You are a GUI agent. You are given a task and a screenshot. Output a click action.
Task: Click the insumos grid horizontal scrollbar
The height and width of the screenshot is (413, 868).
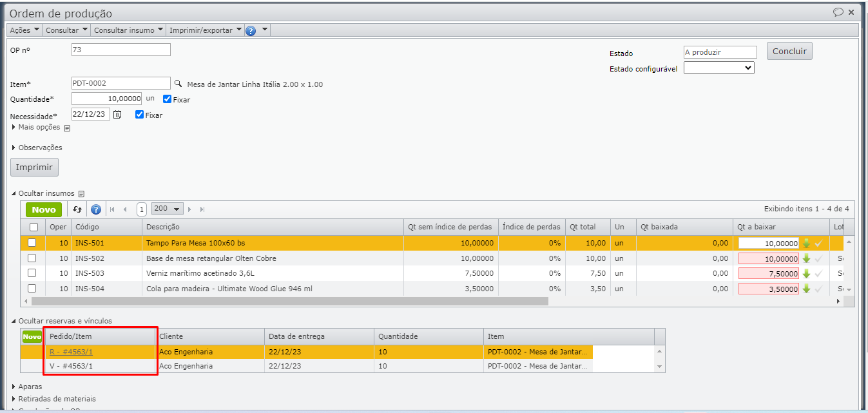pos(290,301)
